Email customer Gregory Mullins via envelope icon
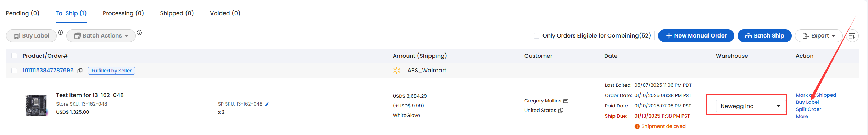Screen dimensions: 868x135 566,101
